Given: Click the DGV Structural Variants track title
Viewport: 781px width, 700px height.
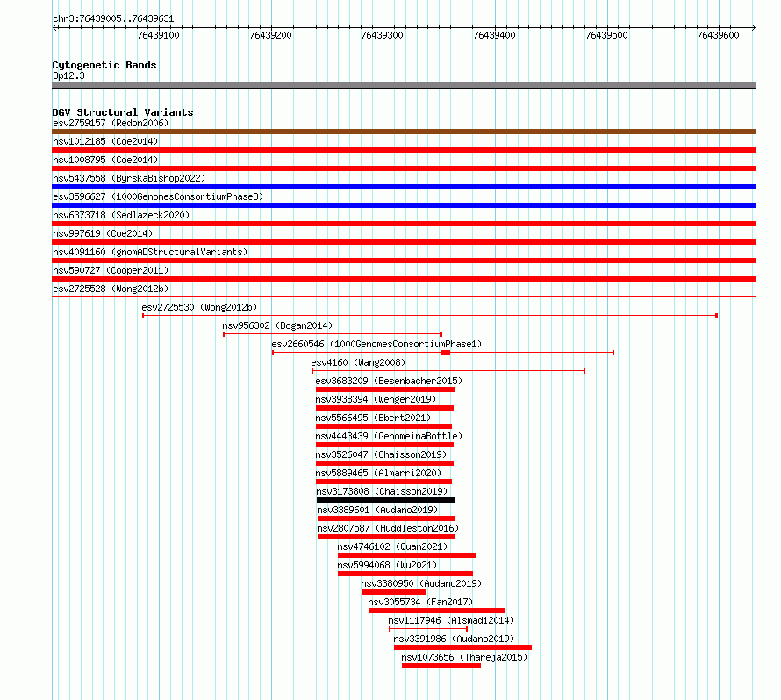Looking at the screenshot, I should point(123,112).
